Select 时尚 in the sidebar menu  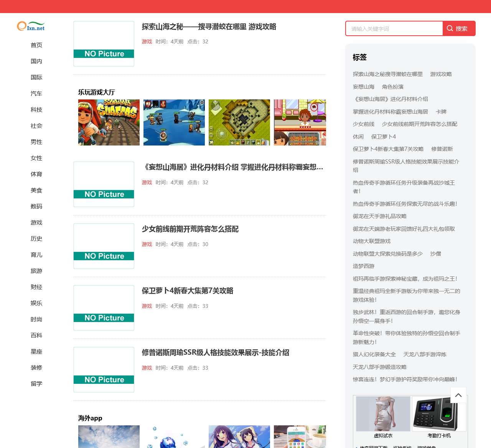pos(36,319)
